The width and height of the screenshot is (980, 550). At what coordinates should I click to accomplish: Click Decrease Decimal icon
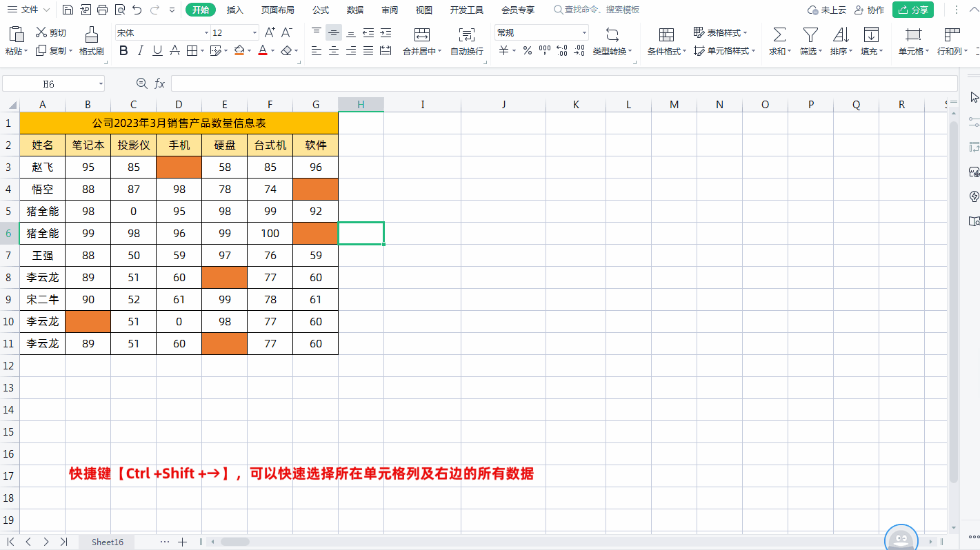click(579, 50)
